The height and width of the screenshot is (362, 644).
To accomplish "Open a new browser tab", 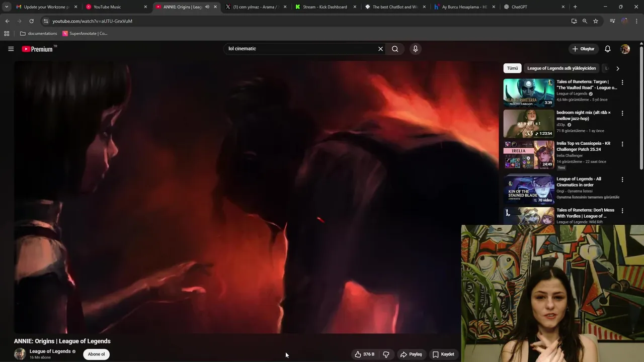I will (575, 7).
